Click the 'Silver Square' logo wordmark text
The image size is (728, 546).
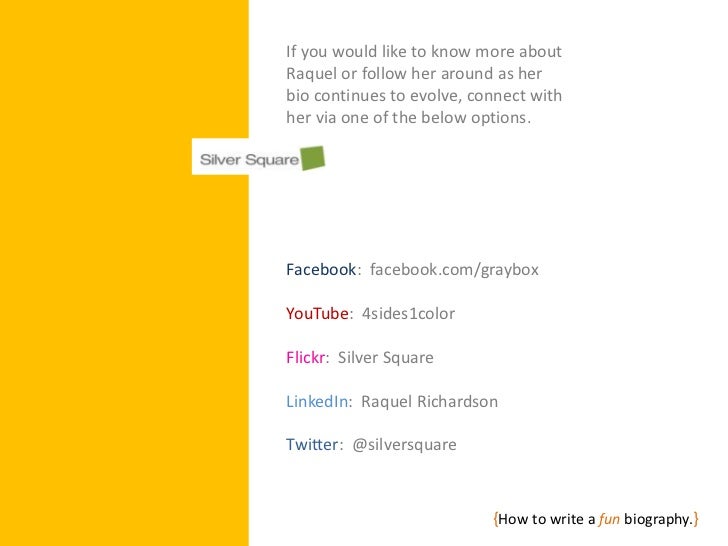[249, 160]
